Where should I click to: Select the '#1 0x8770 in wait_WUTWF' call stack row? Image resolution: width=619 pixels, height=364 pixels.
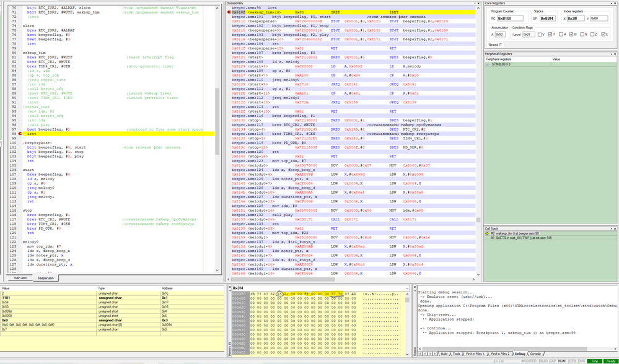pyautogui.click(x=551, y=238)
